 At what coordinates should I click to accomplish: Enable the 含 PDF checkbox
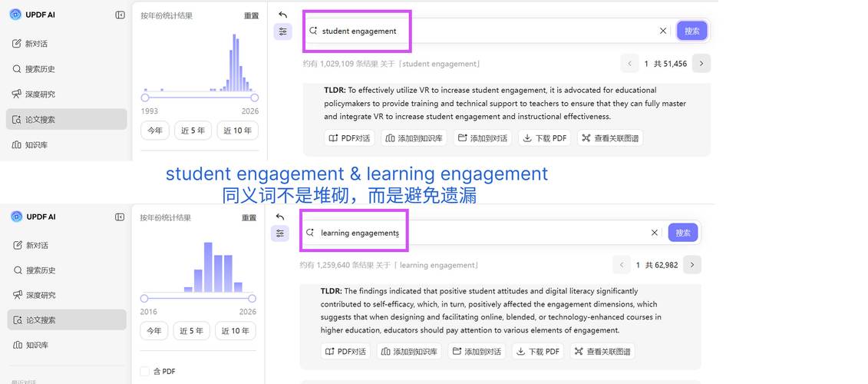[x=145, y=372]
